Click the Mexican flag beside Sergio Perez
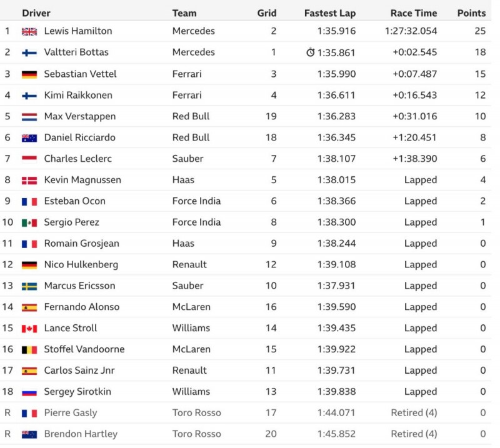Screen dimensions: 500x448 tap(29, 222)
